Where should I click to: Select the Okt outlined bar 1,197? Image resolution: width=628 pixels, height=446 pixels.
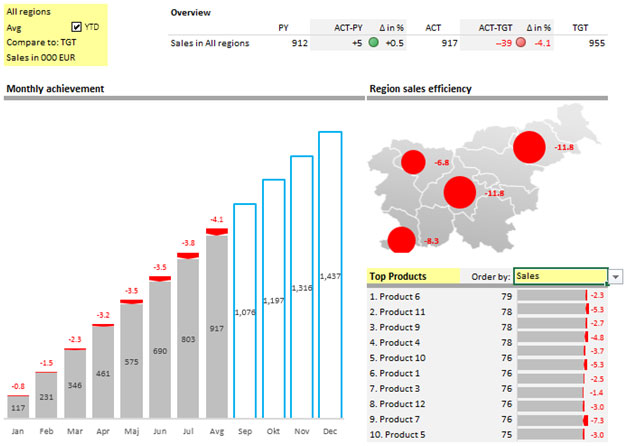tap(274, 299)
